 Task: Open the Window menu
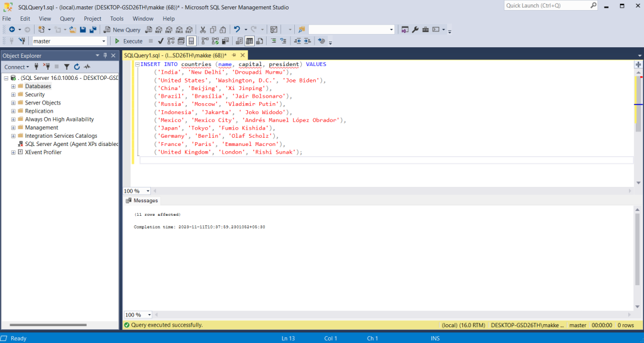(x=143, y=18)
